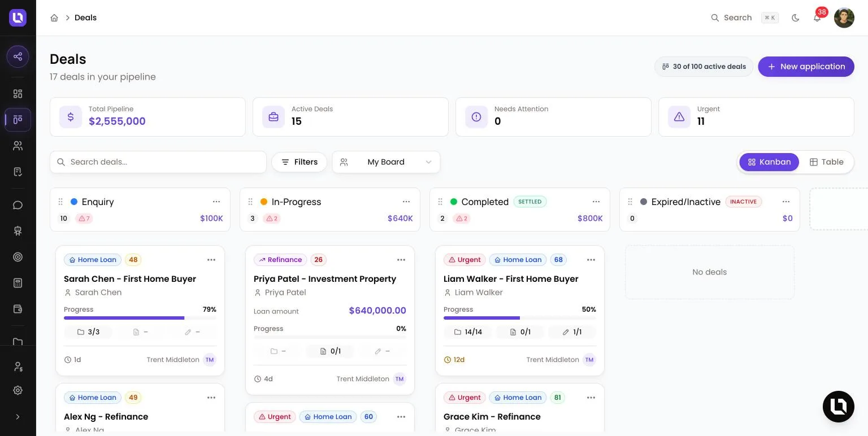Viewport: 868px width, 436px height.
Task: Open the contacts people sidebar icon
Action: pos(18,146)
